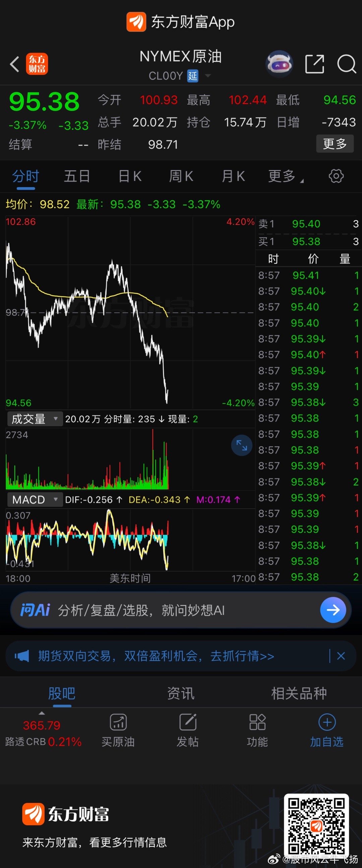Submit query with blue arrow button

point(333,610)
